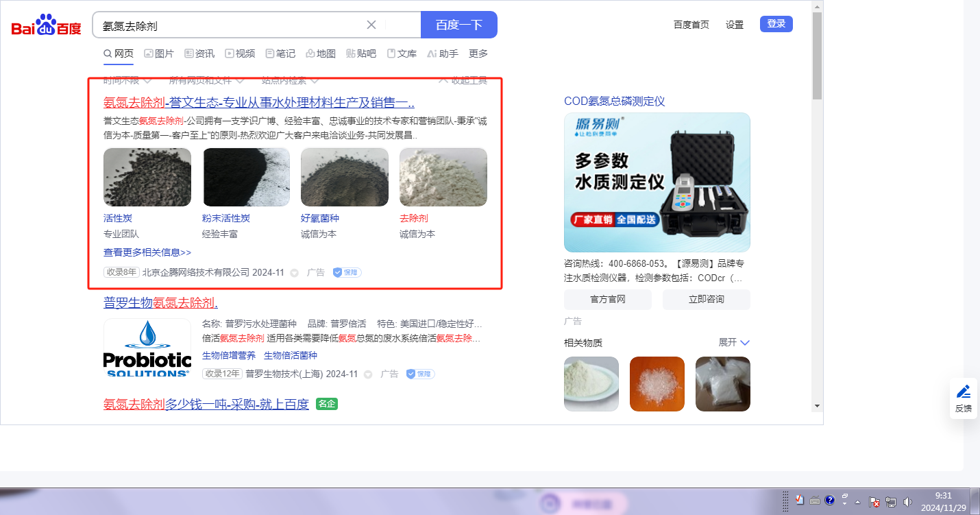
Task: Open the 粉末活性炭 link
Action: coord(226,218)
